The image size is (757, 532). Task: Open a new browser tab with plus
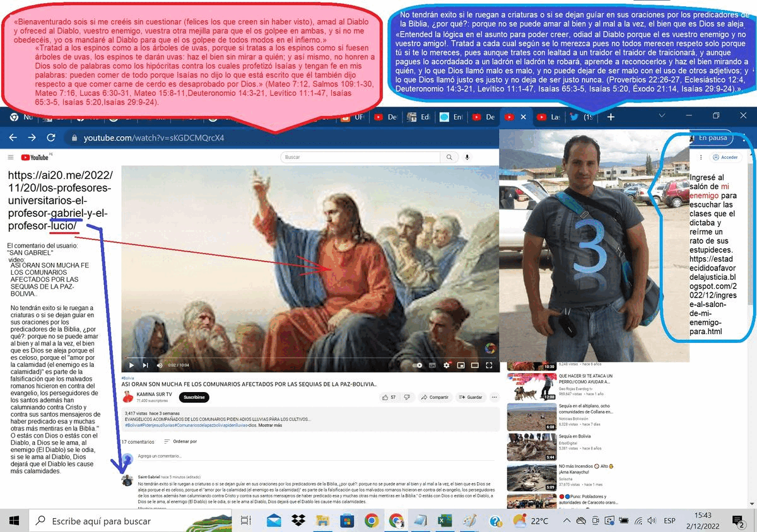(x=611, y=117)
